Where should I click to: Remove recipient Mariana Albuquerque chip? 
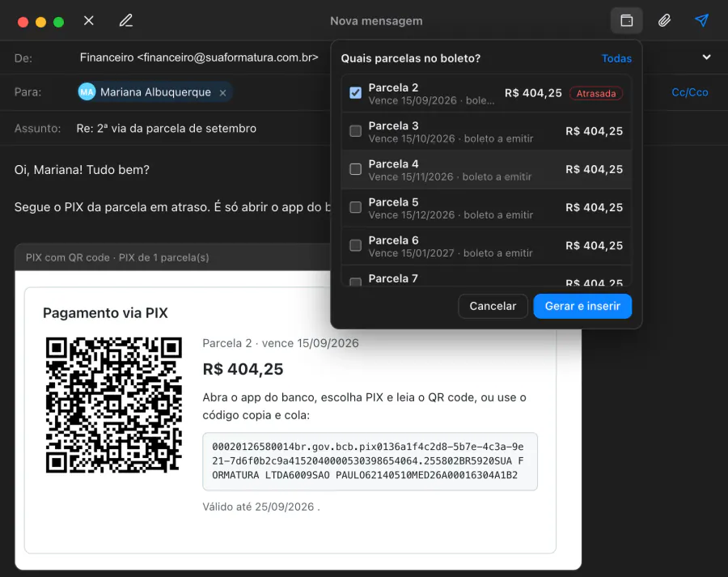click(223, 92)
